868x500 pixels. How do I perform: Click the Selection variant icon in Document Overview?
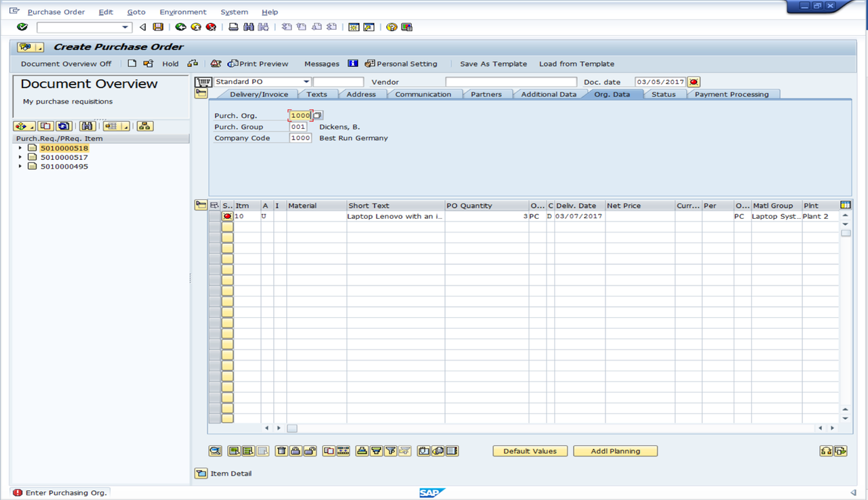click(x=24, y=126)
